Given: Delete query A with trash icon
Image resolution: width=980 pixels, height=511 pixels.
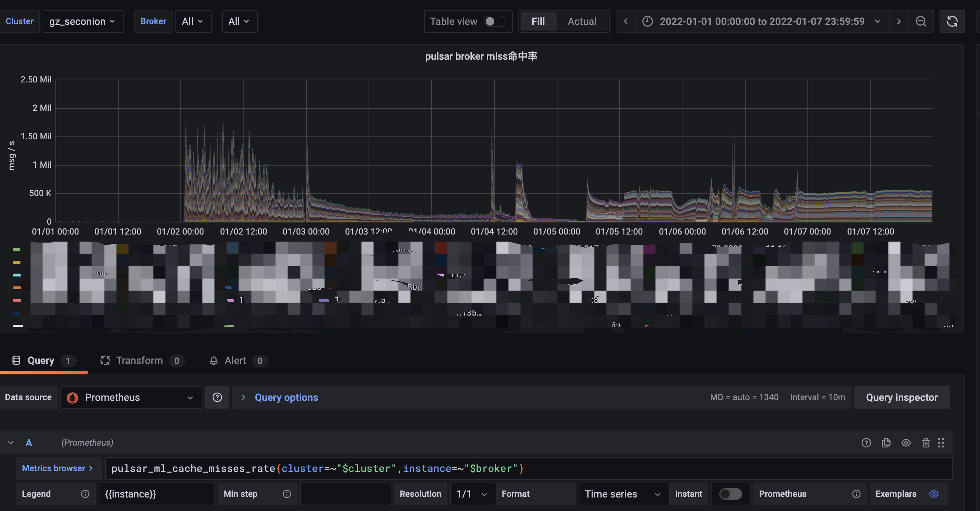Looking at the screenshot, I should tap(926, 442).
